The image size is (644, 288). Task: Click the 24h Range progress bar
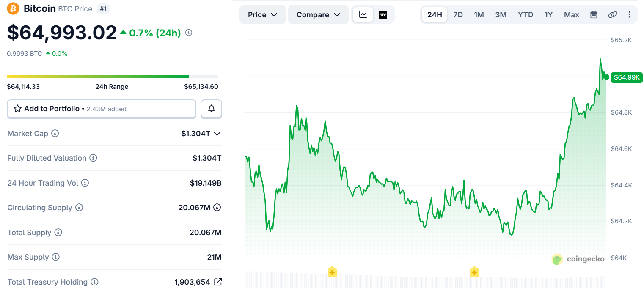click(x=113, y=77)
